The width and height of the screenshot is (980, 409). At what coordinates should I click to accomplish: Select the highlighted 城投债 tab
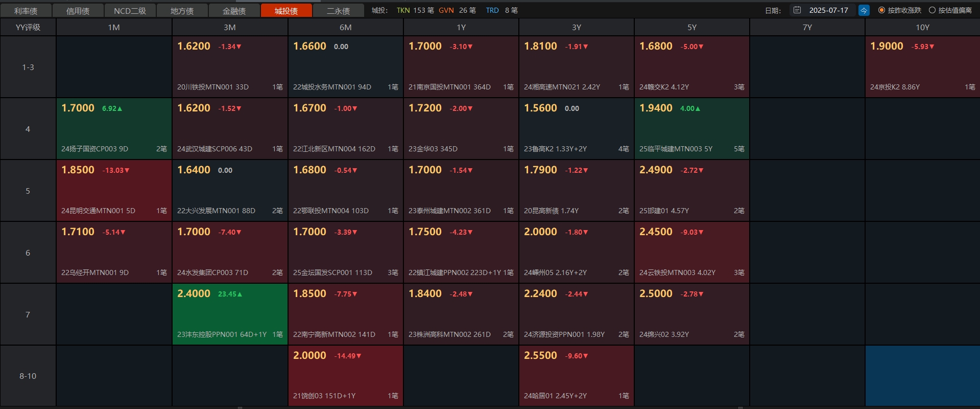point(286,11)
